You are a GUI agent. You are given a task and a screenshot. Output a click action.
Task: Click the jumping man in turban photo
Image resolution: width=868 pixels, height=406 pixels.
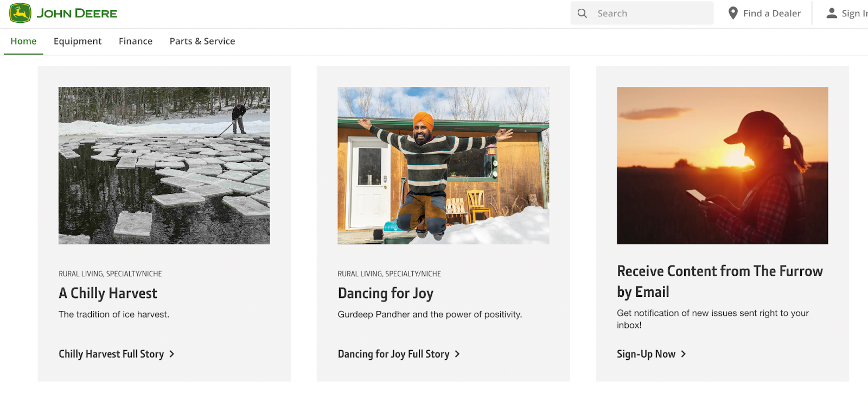443,166
